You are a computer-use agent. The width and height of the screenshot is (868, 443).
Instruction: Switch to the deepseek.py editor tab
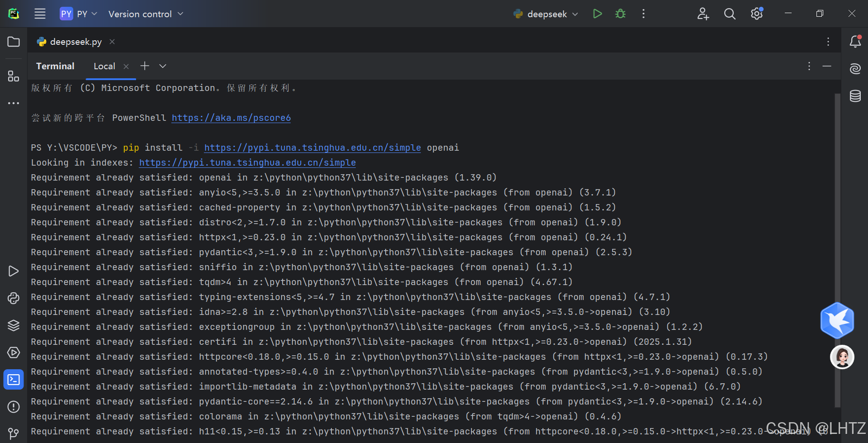pos(75,42)
